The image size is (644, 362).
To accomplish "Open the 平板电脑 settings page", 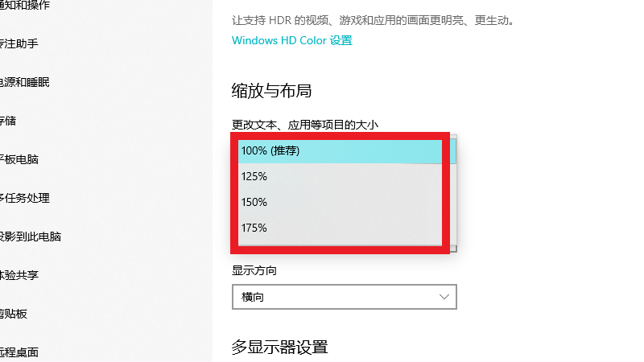I will point(19,159).
